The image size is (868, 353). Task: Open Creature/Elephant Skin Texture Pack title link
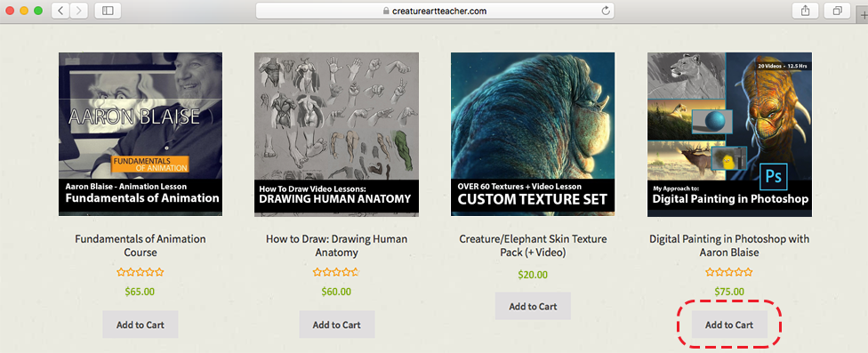(533, 245)
